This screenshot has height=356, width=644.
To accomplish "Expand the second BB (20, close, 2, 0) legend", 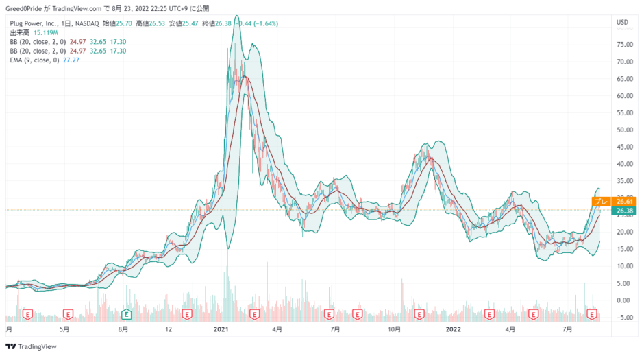I will (x=38, y=51).
